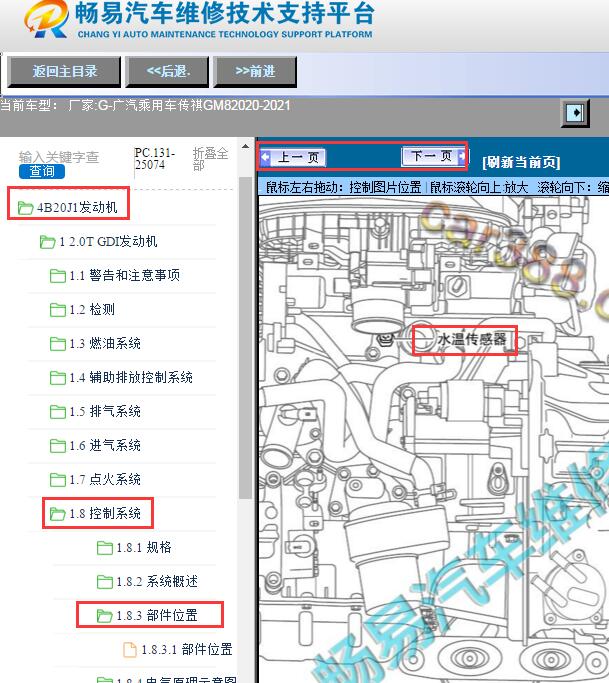Click the 当前车型 vehicle model text

(x=145, y=105)
